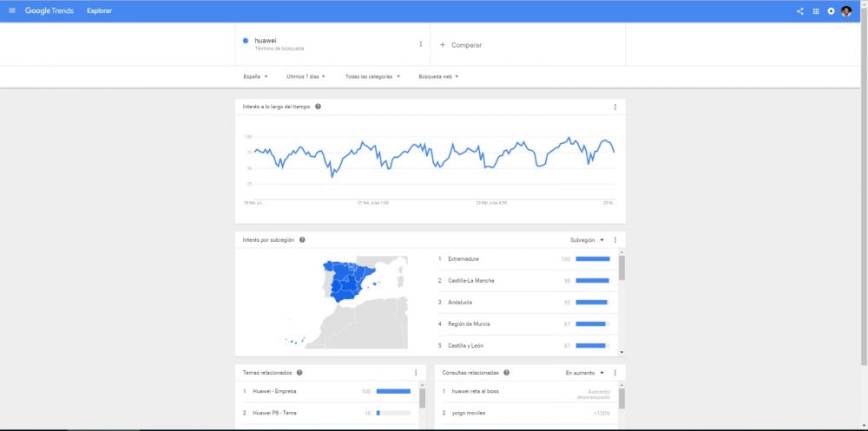Click the Temas relacionados list scrollbar
Image resolution: width=868 pixels, height=431 pixels.
point(423,398)
